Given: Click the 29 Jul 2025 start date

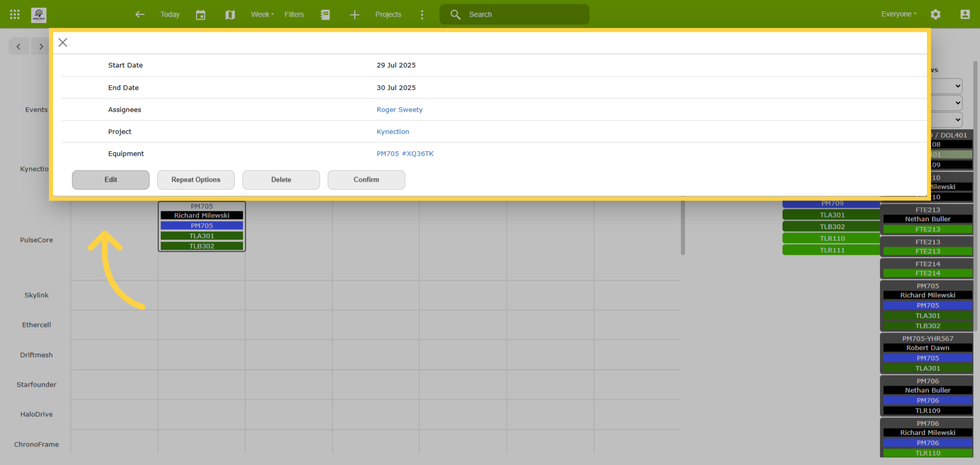Looking at the screenshot, I should click(396, 65).
